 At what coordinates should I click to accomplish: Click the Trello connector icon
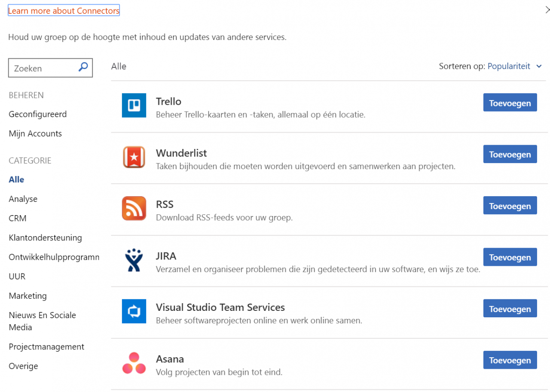(134, 105)
